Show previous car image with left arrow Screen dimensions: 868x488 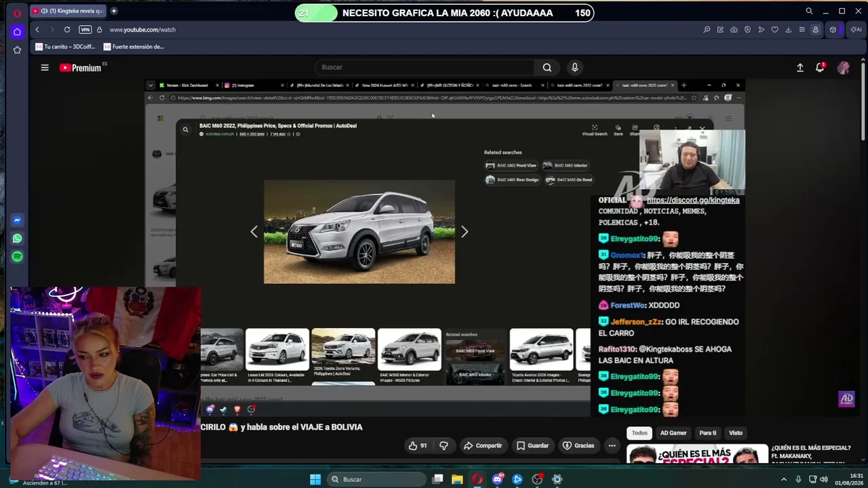coord(254,232)
